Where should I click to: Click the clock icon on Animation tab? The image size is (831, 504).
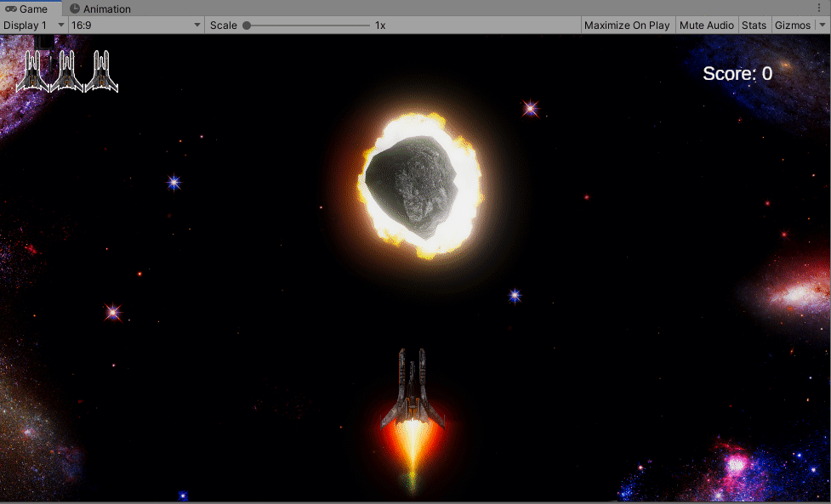coord(75,8)
